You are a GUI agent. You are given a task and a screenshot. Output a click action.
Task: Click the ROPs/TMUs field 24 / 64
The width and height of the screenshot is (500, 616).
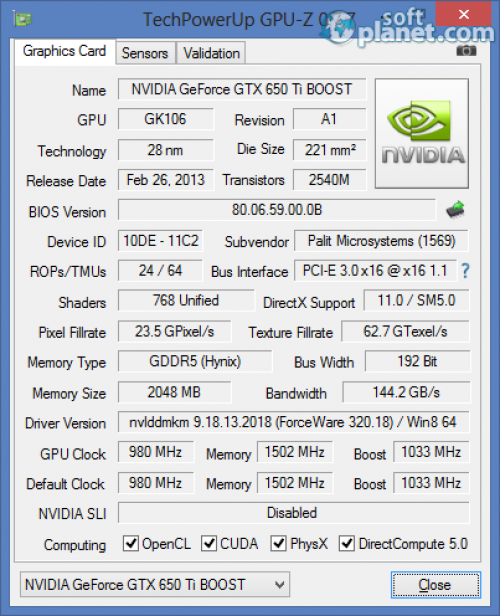(160, 271)
